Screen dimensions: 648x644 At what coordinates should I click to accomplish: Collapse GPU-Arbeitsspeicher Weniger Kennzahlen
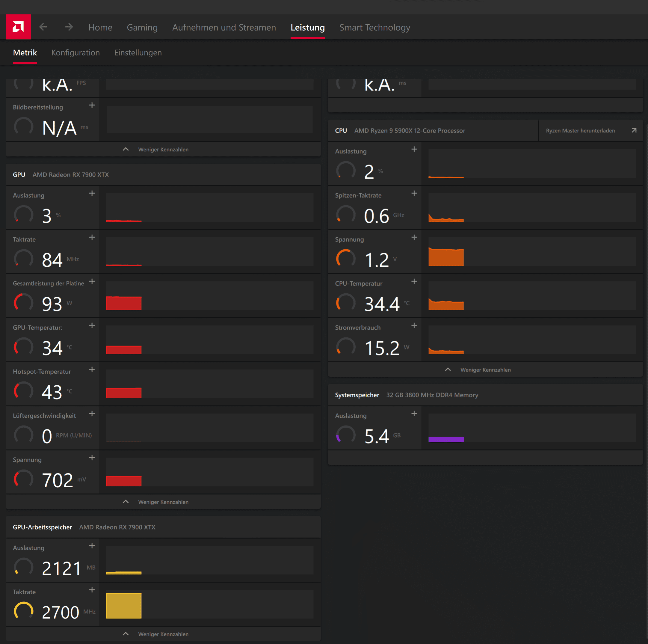tap(163, 634)
